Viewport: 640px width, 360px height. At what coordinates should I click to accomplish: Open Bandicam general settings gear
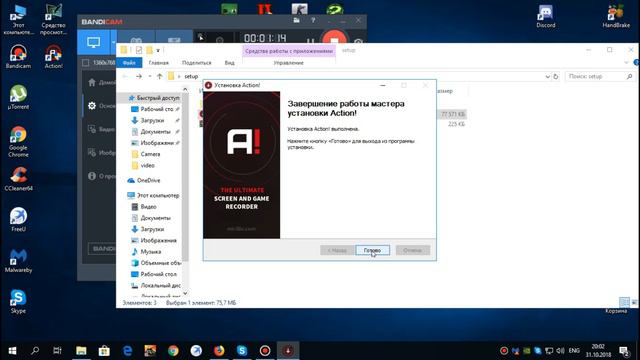[92, 106]
